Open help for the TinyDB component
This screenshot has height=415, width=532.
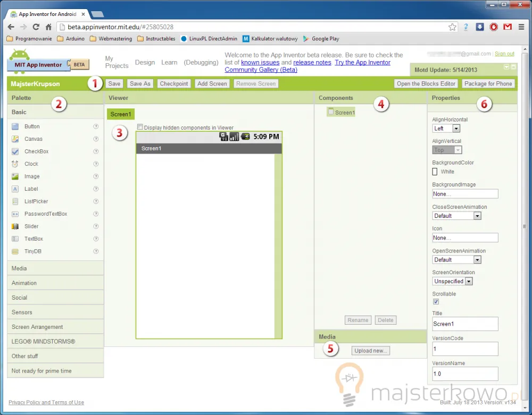96,251
